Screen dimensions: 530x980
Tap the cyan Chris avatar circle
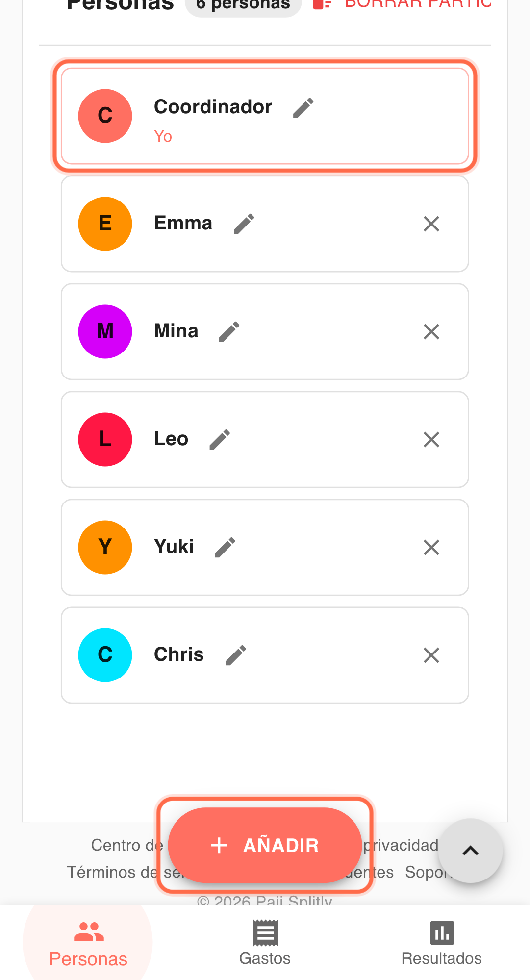click(105, 655)
